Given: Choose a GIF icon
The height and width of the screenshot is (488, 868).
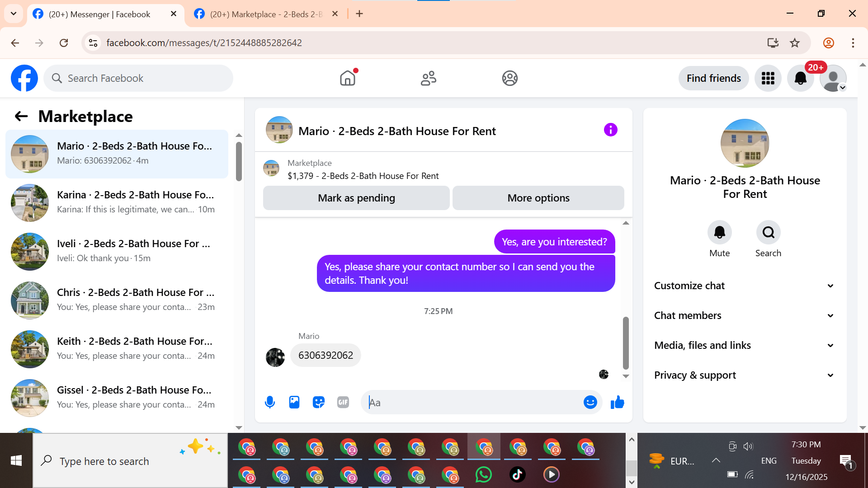Looking at the screenshot, I should pyautogui.click(x=343, y=402).
